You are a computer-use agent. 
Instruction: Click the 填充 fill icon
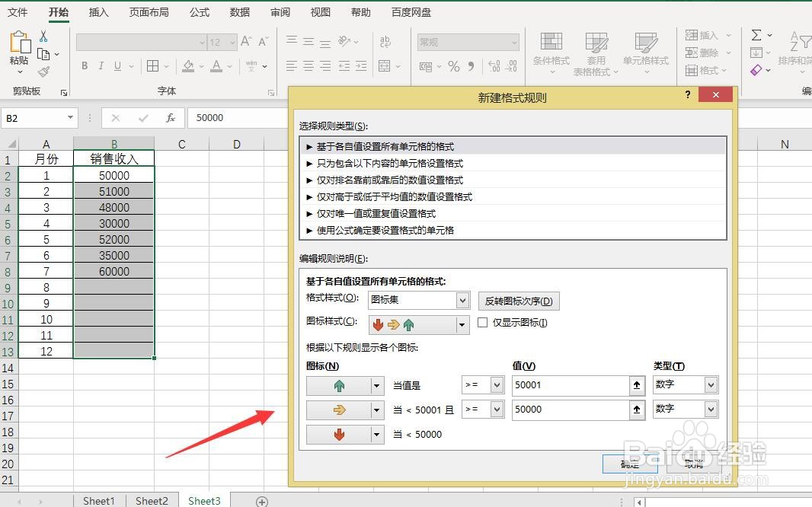click(756, 52)
